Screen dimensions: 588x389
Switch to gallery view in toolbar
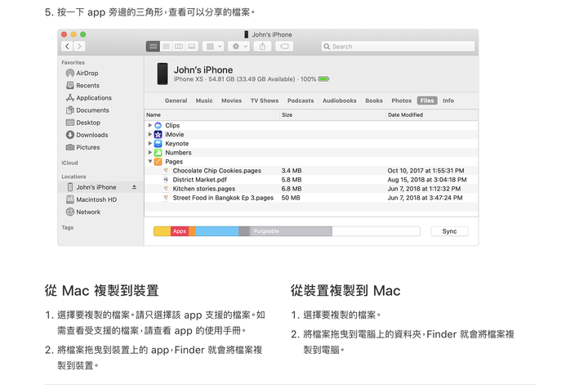pyautogui.click(x=192, y=47)
